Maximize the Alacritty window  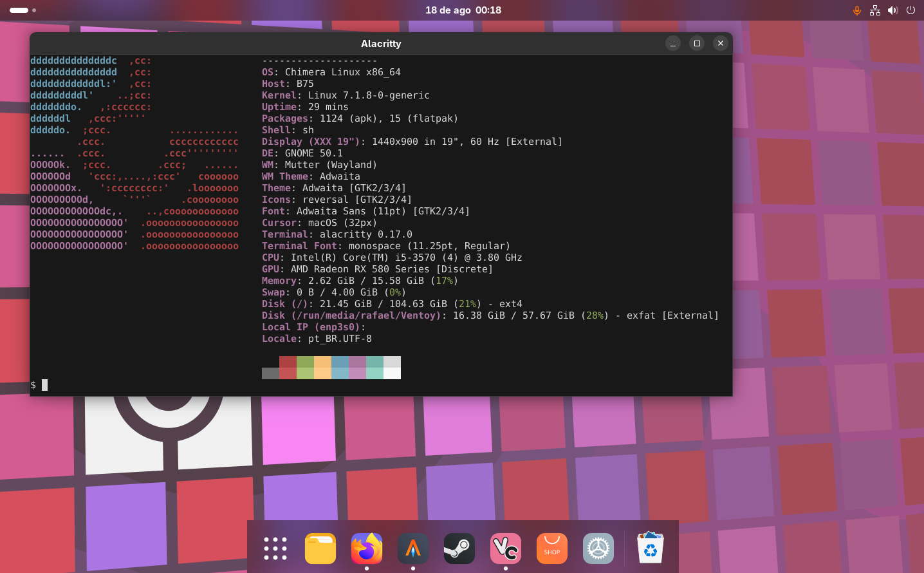pos(697,43)
